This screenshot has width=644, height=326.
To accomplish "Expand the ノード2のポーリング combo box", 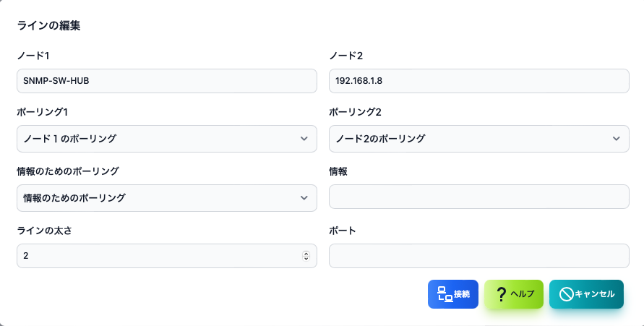I will pos(479,139).
